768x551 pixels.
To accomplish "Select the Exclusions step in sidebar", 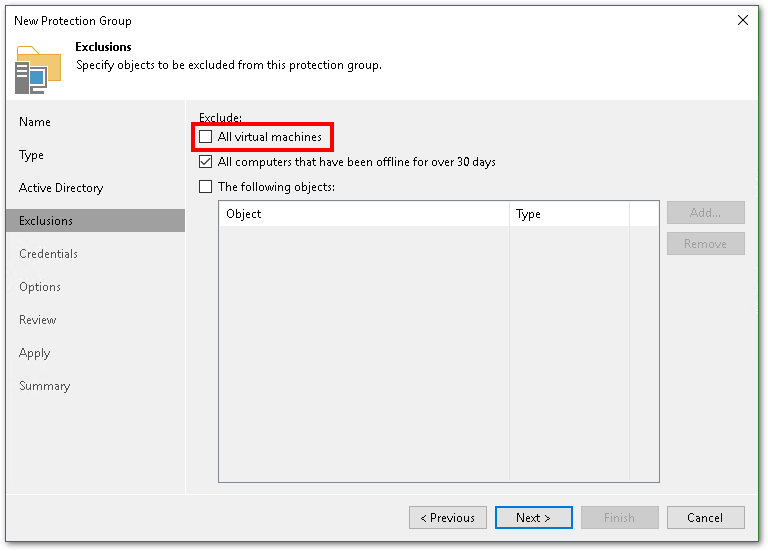I will tap(46, 221).
